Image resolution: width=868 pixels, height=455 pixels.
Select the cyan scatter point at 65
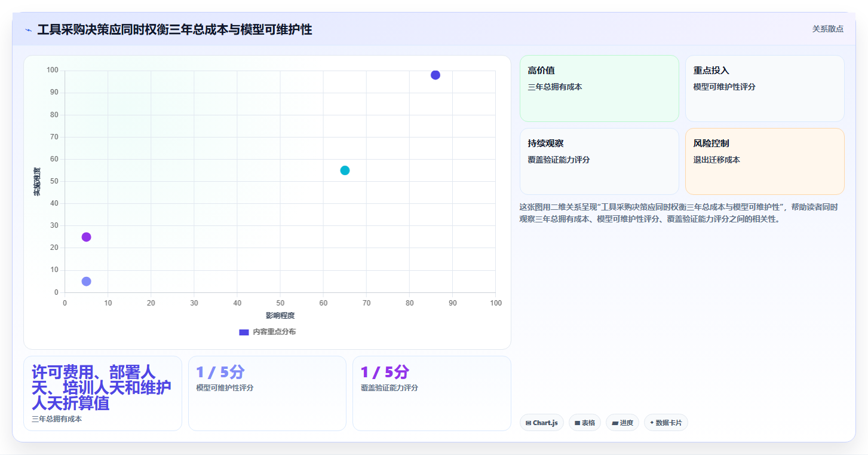[x=345, y=170]
